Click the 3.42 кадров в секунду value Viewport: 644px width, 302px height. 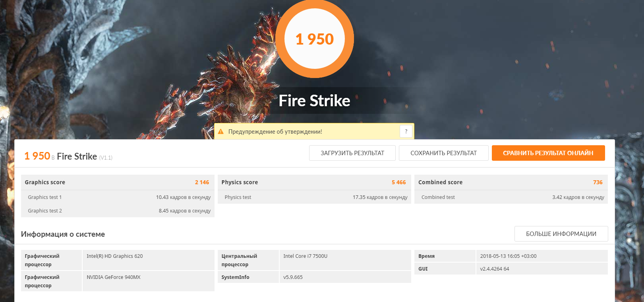[578, 197]
